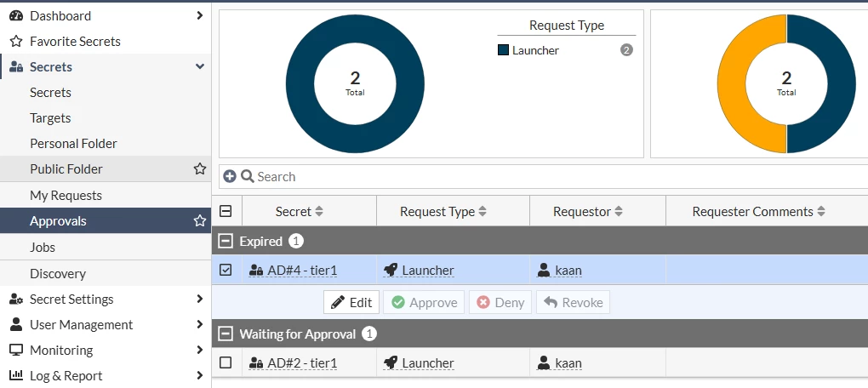Expand the Secret Settings chevron
The image size is (868, 388).
click(200, 300)
